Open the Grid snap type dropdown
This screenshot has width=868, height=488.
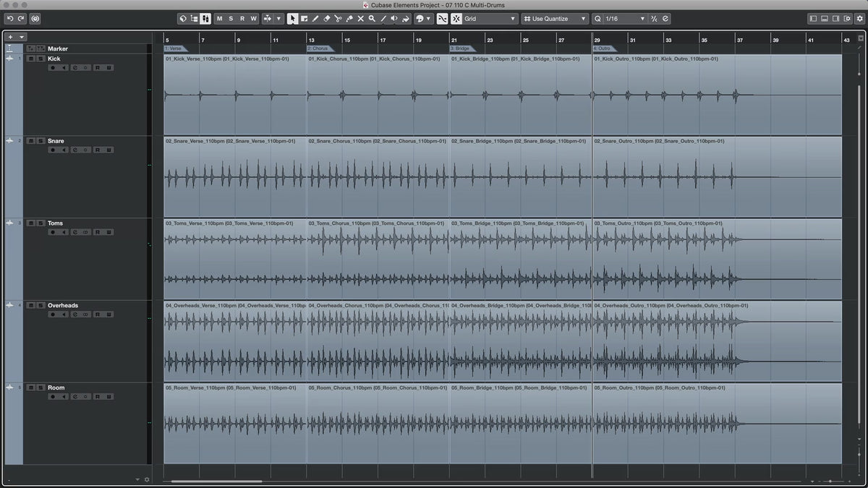click(490, 19)
